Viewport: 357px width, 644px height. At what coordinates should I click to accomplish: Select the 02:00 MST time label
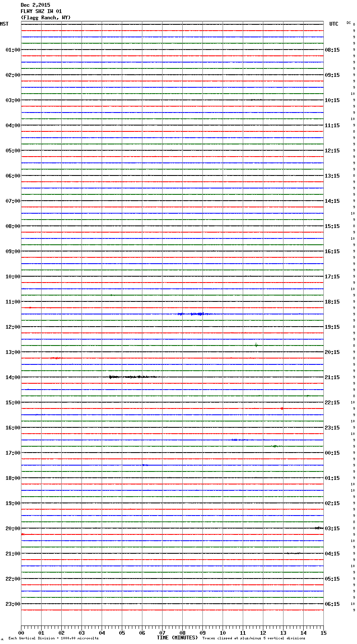pos(13,75)
